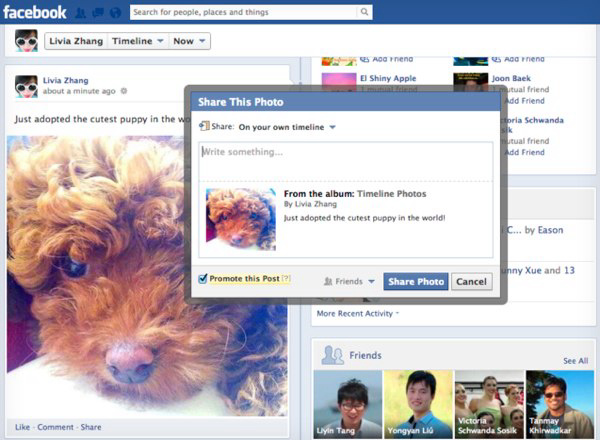Image resolution: width=600 pixels, height=440 pixels.
Task: Click the Promote post help question mark
Action: point(286,279)
